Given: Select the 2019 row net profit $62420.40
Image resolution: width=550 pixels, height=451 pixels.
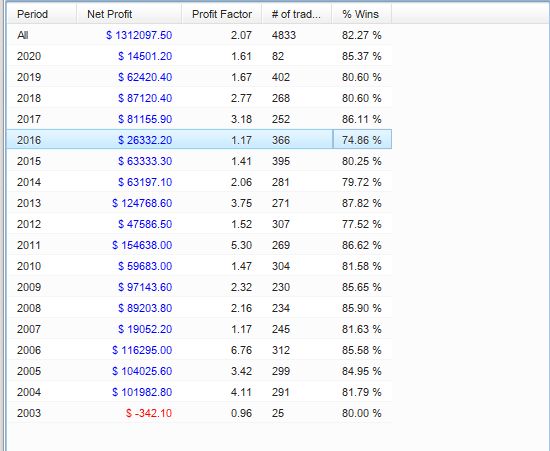Looking at the screenshot, I should 145,77.
